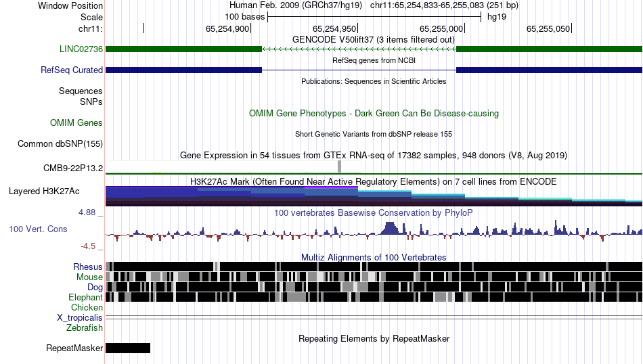The height and width of the screenshot is (364, 643).
Task: Select the Mouse alignment row label
Action: (x=89, y=277)
